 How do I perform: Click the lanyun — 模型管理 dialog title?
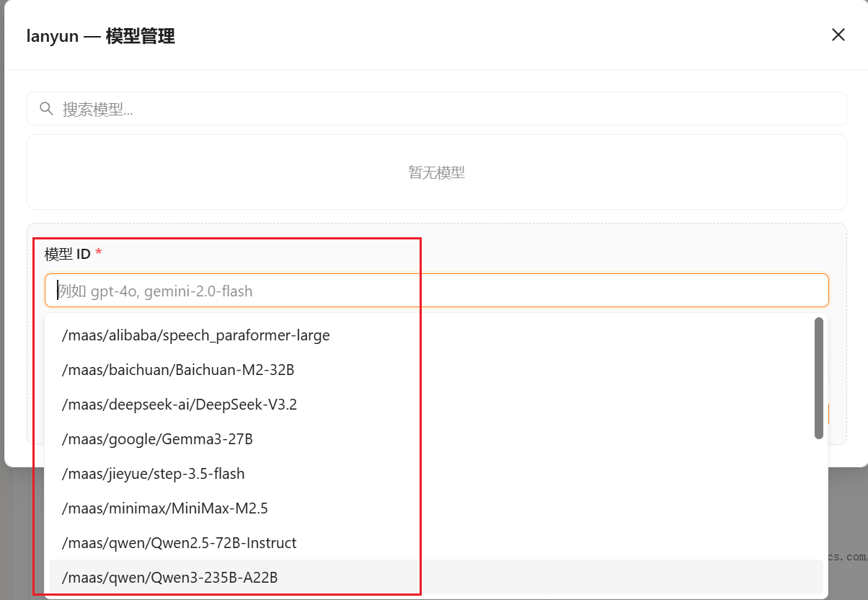tap(100, 36)
